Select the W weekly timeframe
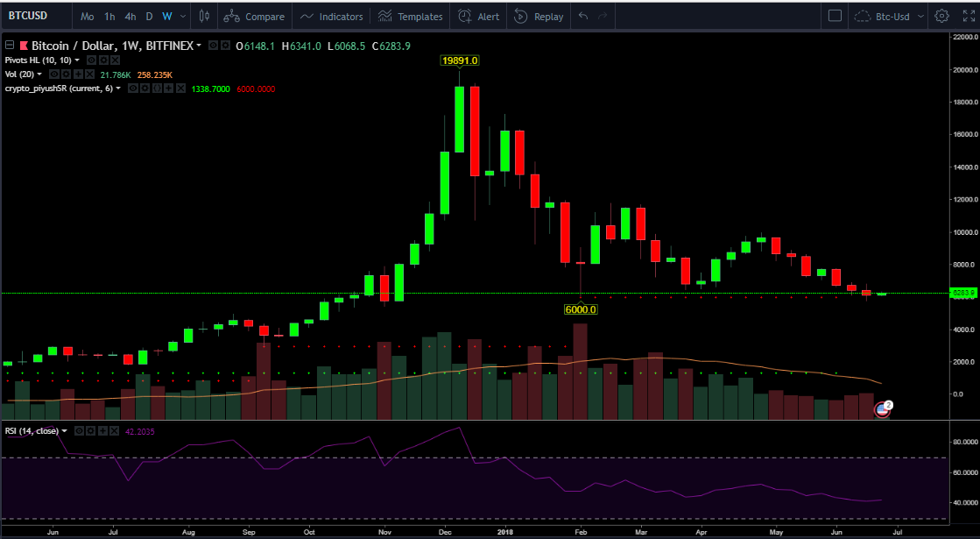This screenshot has width=980, height=539. click(x=167, y=17)
